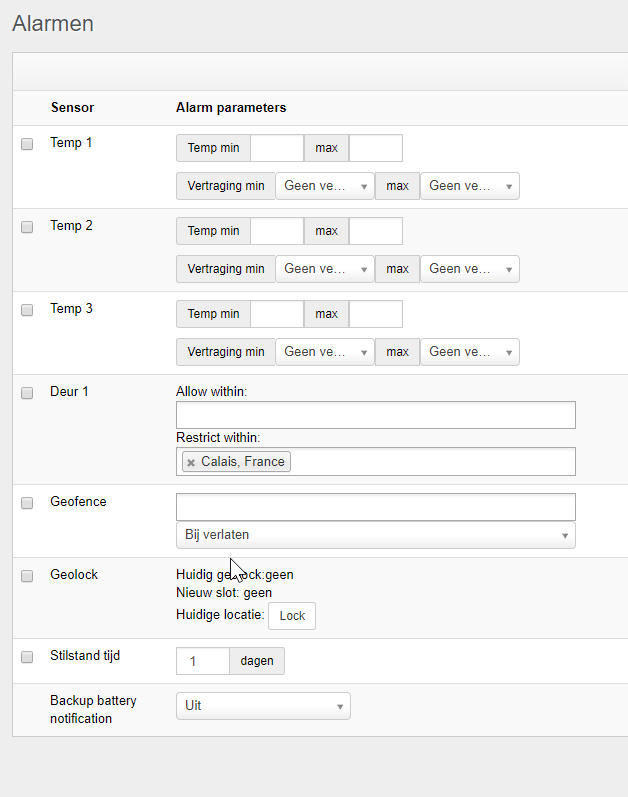Viewport: 628px width, 797px height.
Task: Open Backup battery notification dropdown
Action: click(263, 706)
